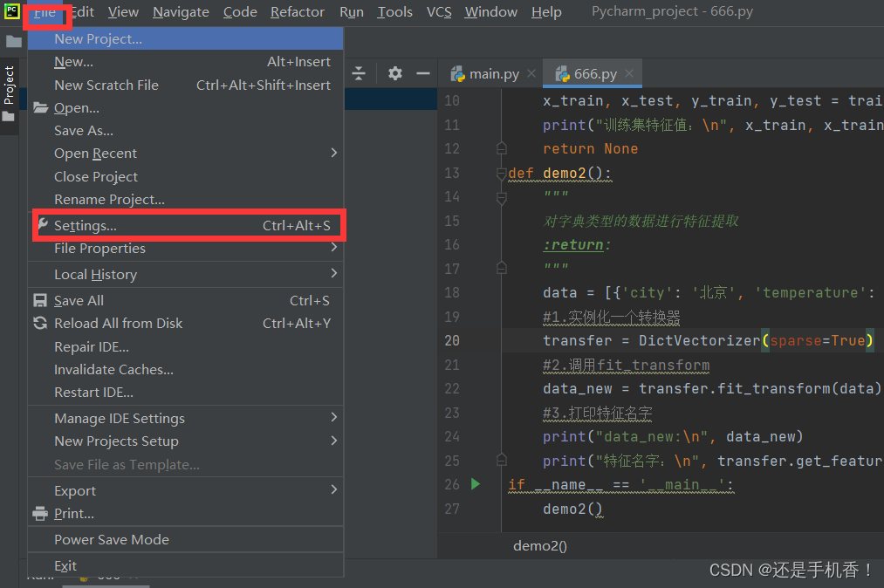Open the Refactor menu
This screenshot has width=884, height=588.
tap(297, 12)
